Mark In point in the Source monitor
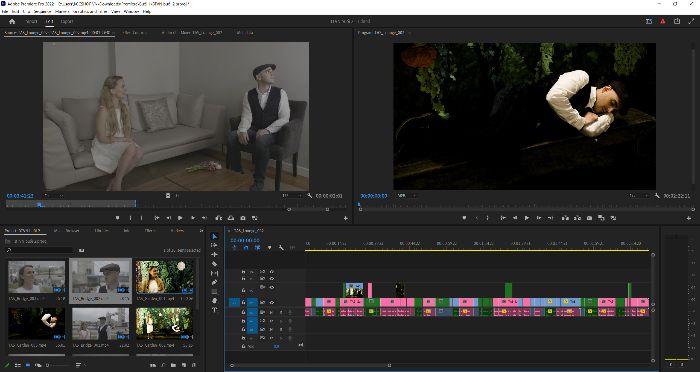This screenshot has width=700, height=372. (130, 218)
